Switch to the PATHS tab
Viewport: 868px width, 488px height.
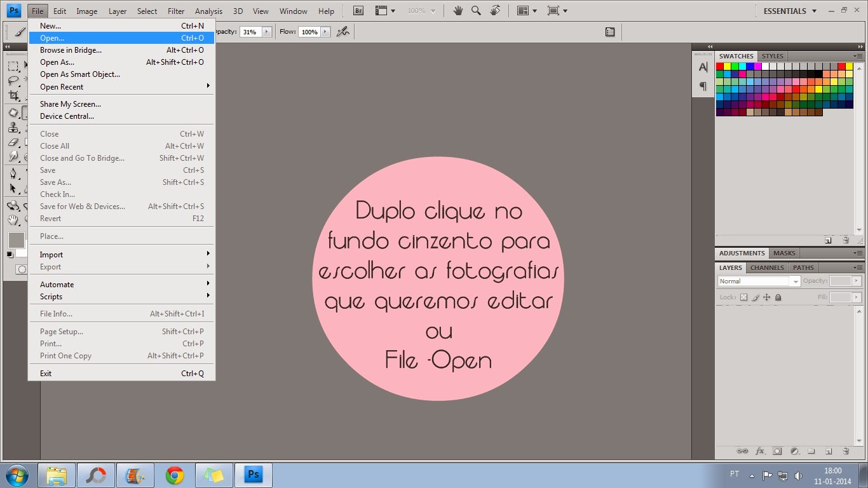pos(803,268)
